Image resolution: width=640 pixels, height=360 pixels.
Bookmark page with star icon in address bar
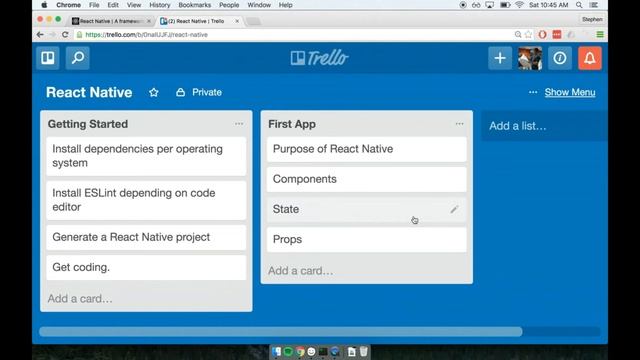tap(529, 35)
